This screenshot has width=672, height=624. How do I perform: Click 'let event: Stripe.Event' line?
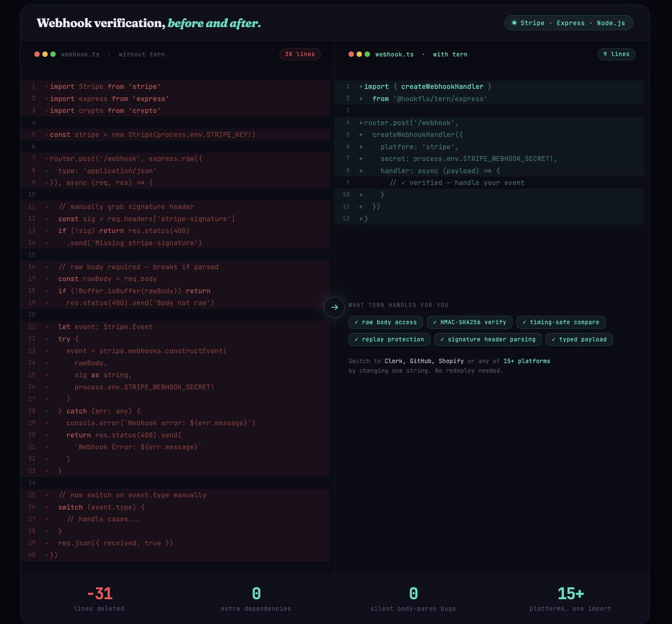175,327
